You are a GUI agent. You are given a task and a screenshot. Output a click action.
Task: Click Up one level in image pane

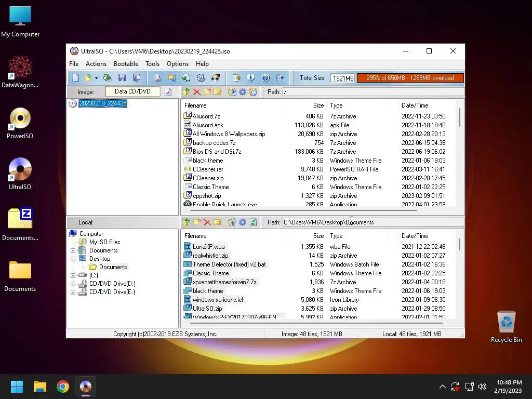(x=187, y=91)
